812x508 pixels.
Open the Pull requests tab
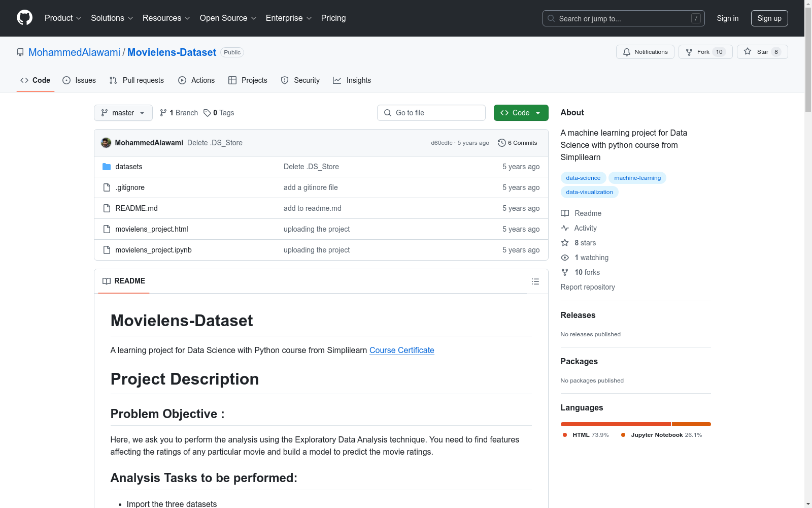(137, 80)
